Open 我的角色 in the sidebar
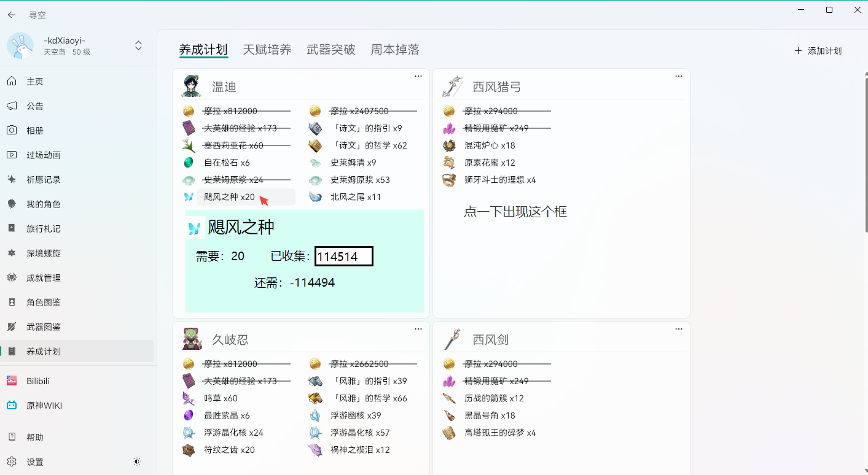The width and height of the screenshot is (868, 475). 77,204
